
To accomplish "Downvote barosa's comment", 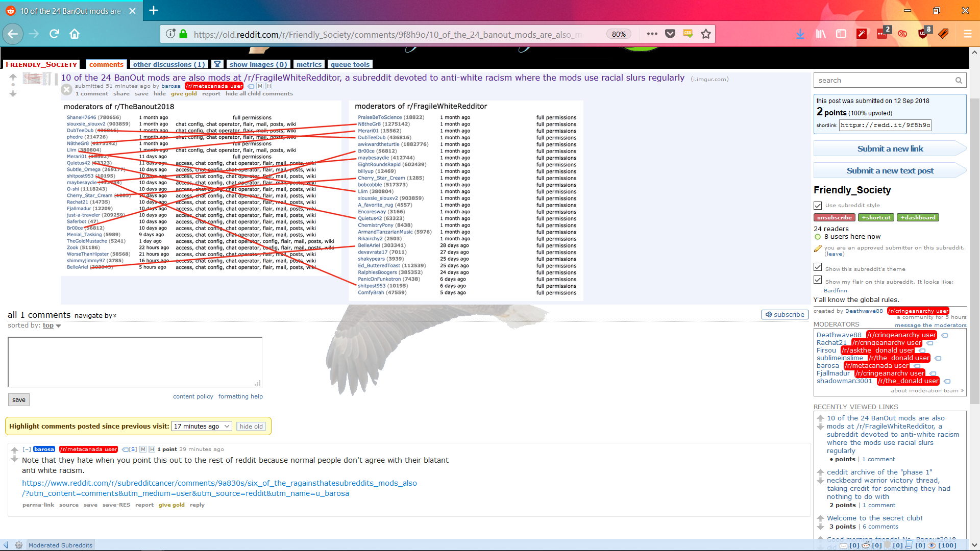I will pyautogui.click(x=15, y=459).
